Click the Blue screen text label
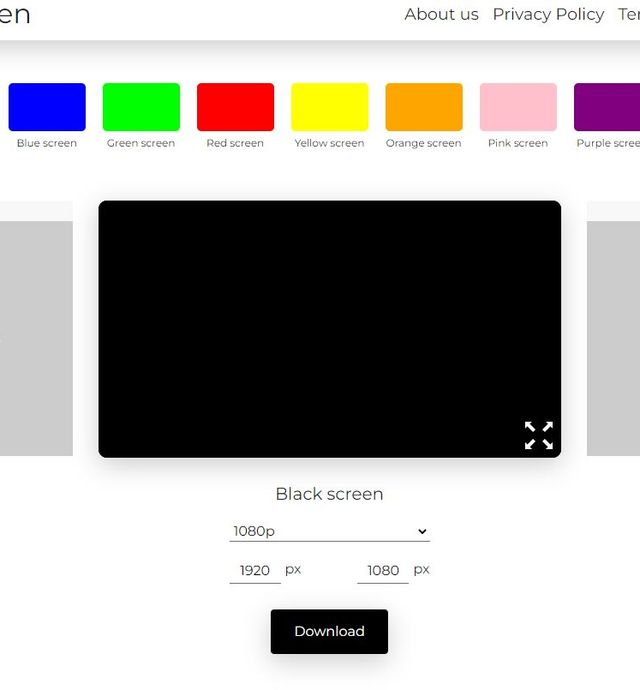 click(x=47, y=143)
